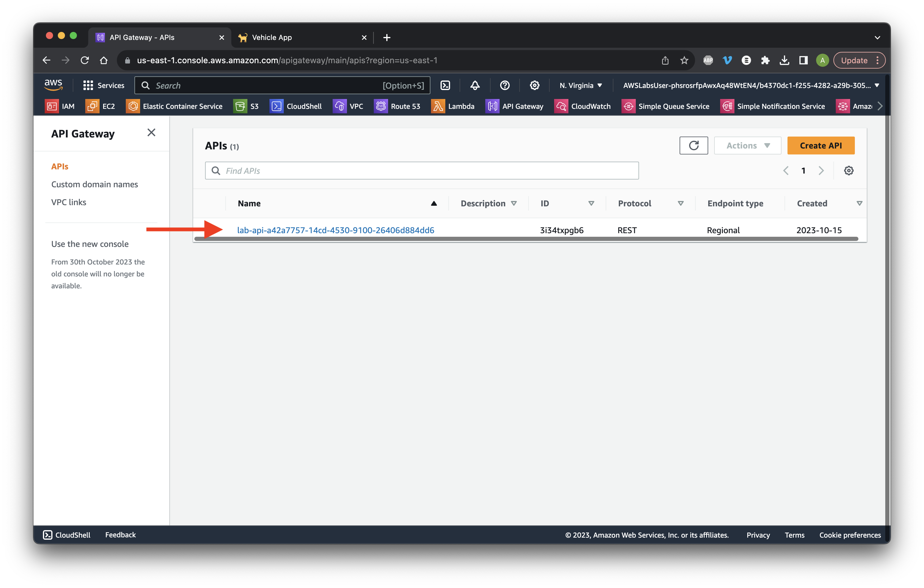Share this page from the address bar
924x588 pixels.
665,60
